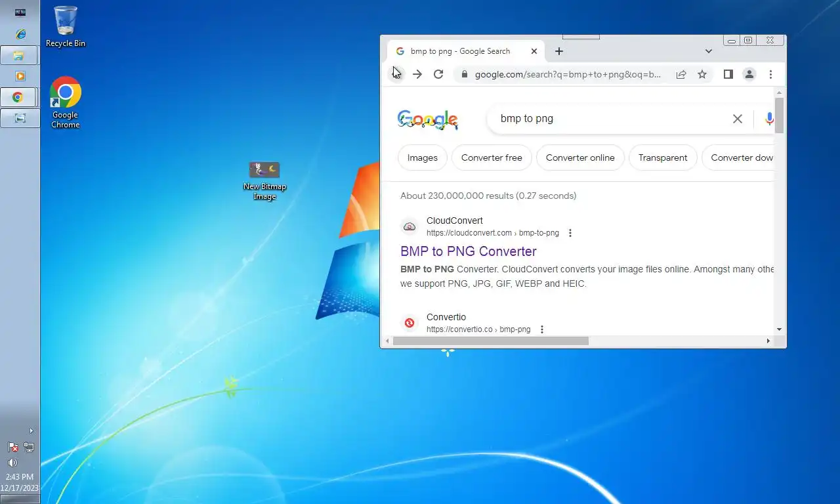Open the tab search dropdown arrow
Image resolution: width=840 pixels, height=504 pixels.
[x=709, y=51]
